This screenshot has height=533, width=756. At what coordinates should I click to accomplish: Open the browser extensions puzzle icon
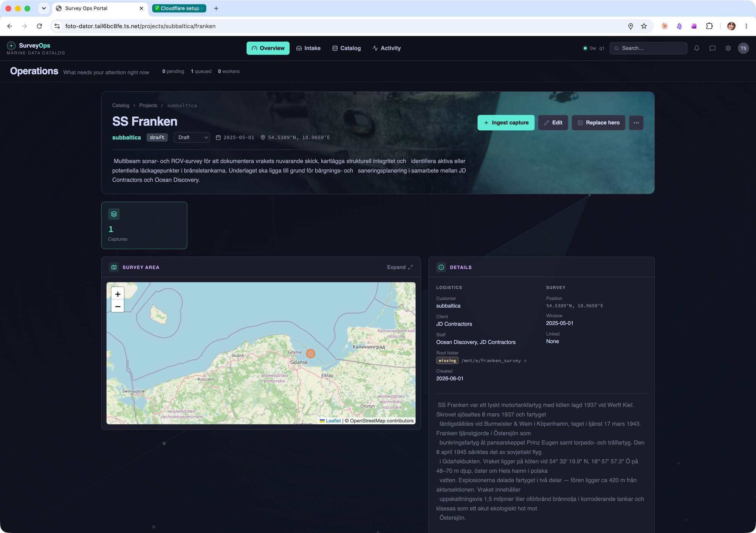(x=710, y=26)
